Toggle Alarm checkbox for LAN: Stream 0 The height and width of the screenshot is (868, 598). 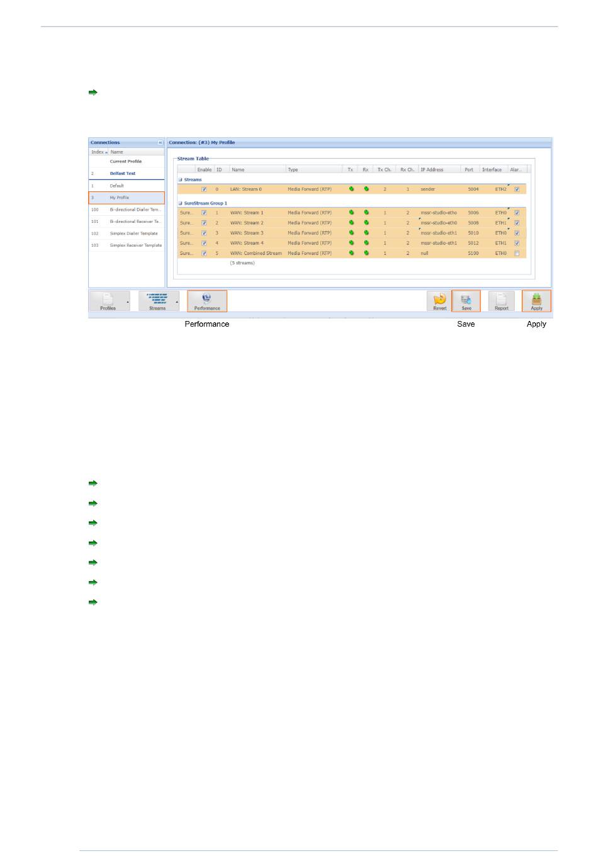point(517,189)
